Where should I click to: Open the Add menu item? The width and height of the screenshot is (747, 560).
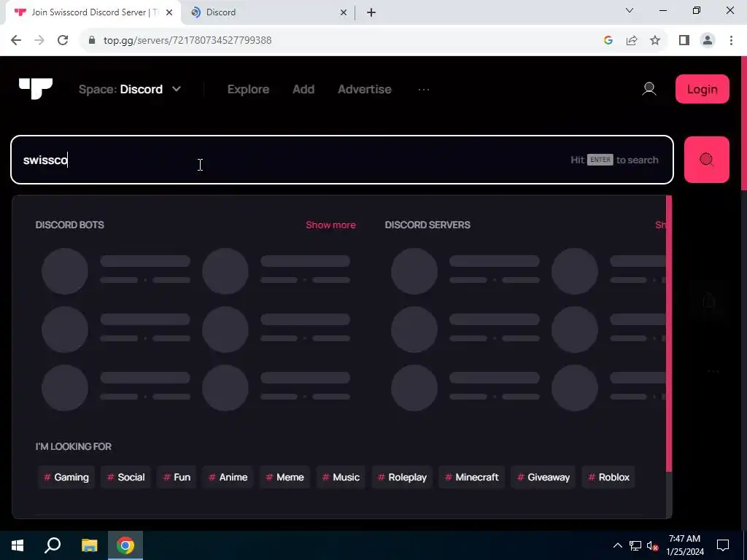click(x=303, y=89)
